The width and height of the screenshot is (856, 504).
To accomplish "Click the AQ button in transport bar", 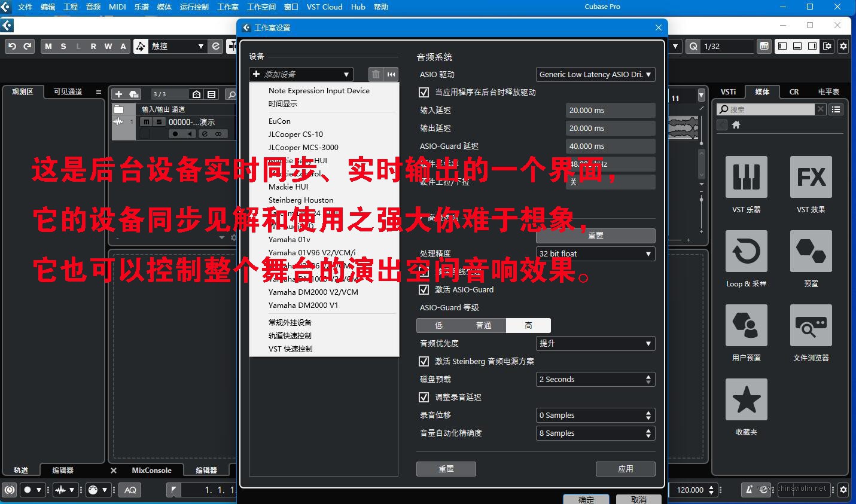I will (x=130, y=490).
